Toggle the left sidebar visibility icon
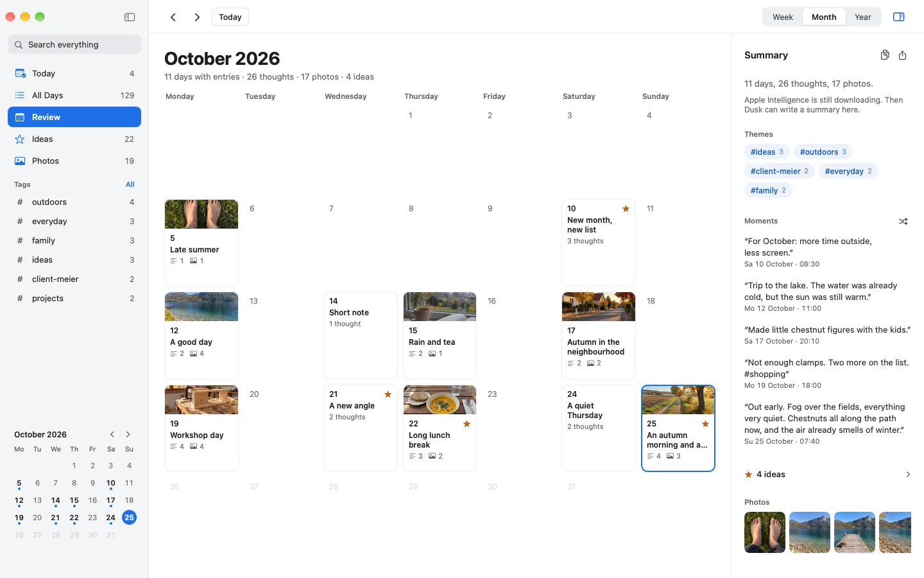Image resolution: width=924 pixels, height=578 pixels. [130, 17]
